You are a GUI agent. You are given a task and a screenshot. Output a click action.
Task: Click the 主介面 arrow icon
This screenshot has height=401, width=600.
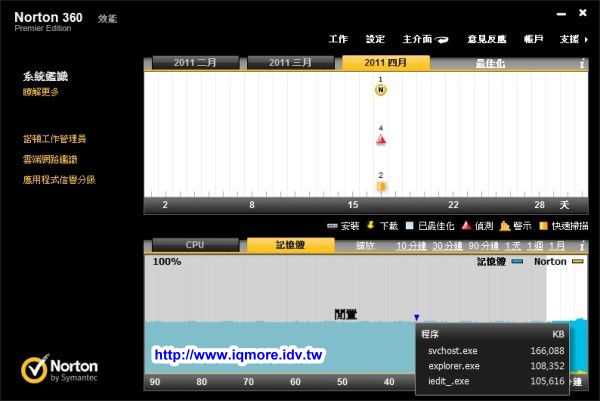pyautogui.click(x=442, y=39)
